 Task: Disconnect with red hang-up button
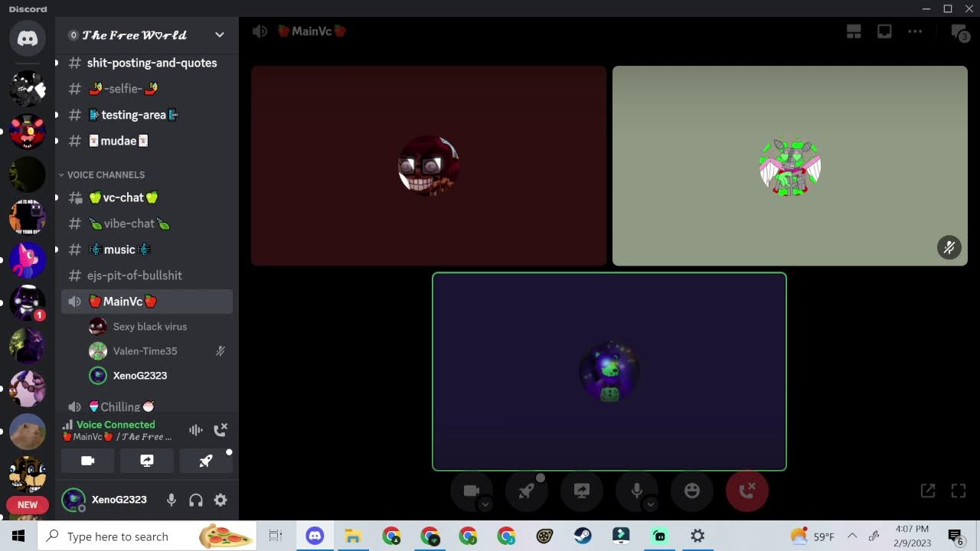point(747,491)
